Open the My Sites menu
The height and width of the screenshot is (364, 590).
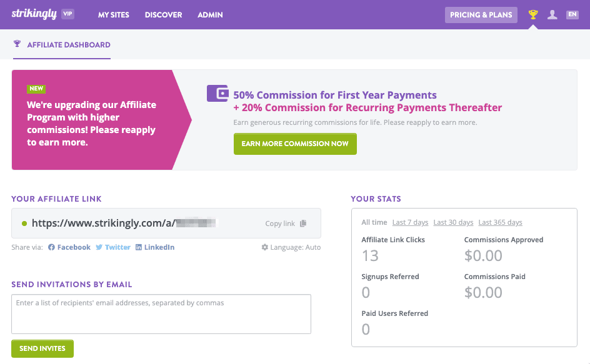tap(113, 15)
